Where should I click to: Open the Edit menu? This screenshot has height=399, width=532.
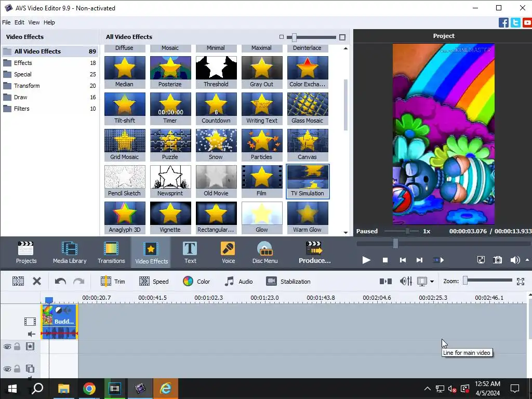[19, 22]
